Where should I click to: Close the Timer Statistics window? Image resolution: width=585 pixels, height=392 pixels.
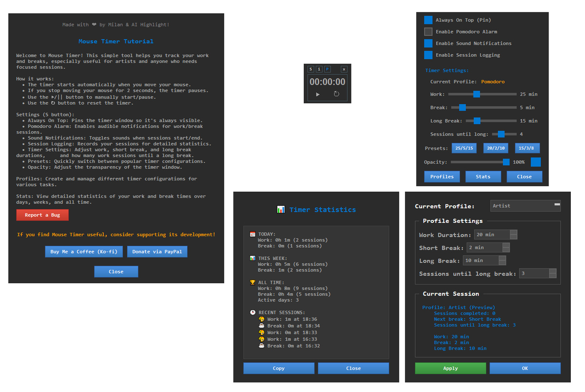tap(353, 368)
